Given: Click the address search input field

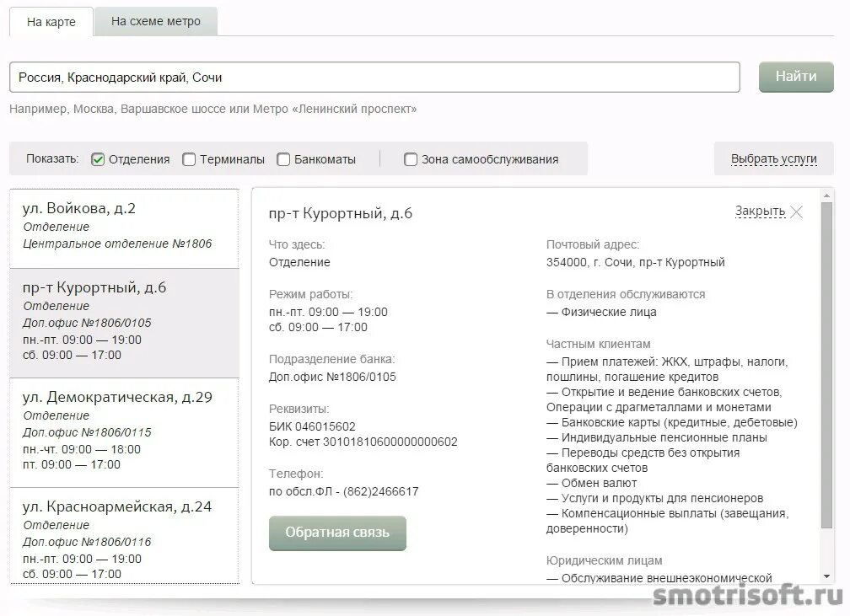Looking at the screenshot, I should [375, 77].
